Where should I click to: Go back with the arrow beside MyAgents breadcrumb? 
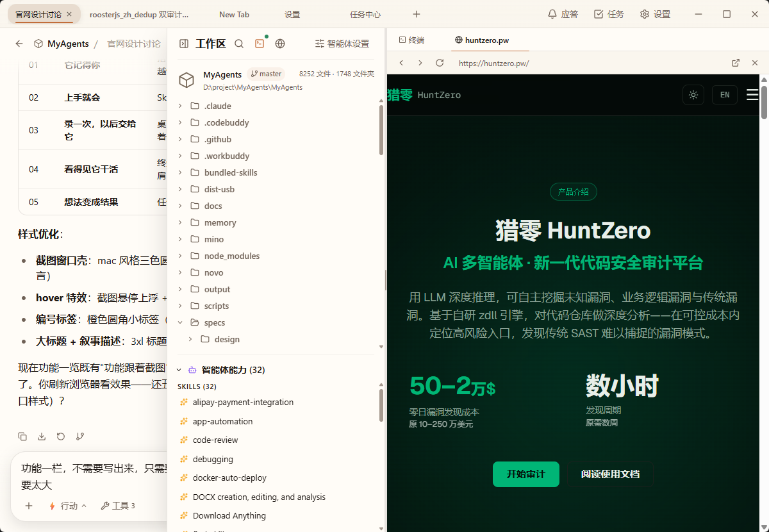(x=19, y=44)
